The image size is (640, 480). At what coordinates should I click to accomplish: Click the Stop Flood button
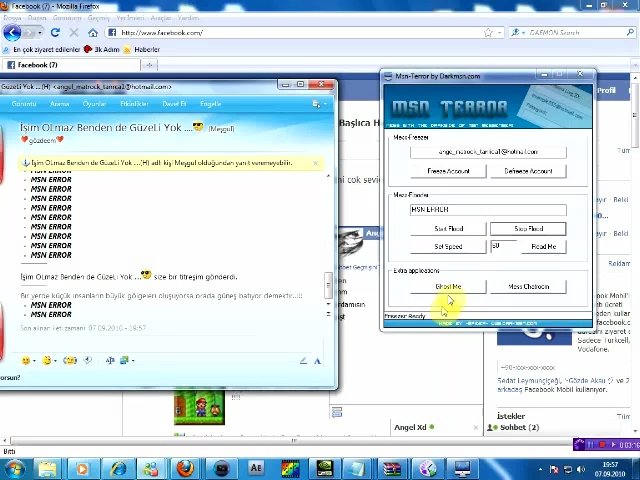pos(528,229)
